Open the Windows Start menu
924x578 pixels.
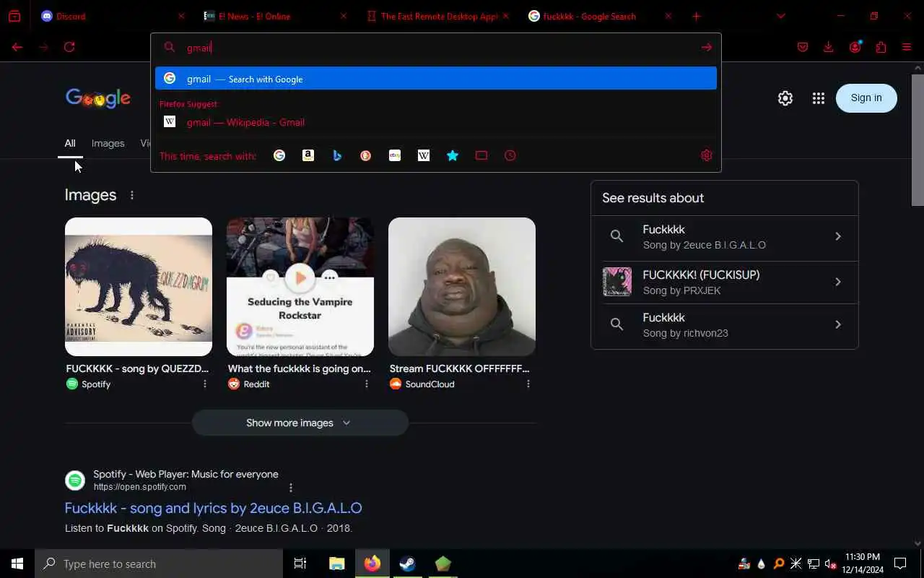pos(17,564)
